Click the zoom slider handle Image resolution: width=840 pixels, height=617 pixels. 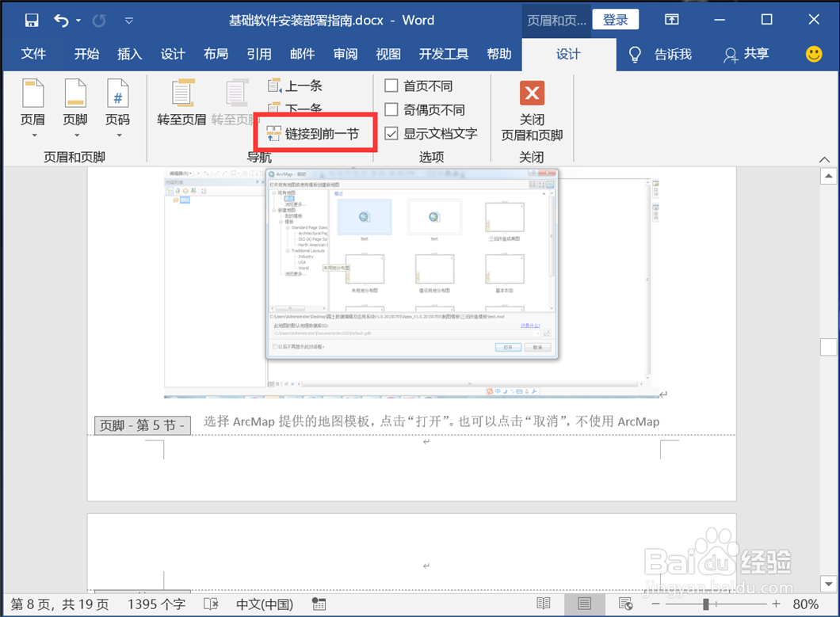click(705, 604)
